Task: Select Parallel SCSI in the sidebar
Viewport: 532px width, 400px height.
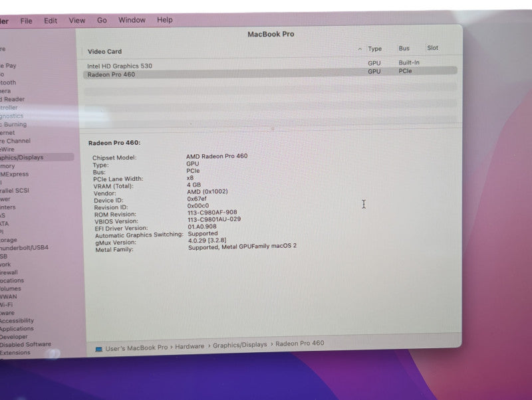Action: click(x=15, y=191)
